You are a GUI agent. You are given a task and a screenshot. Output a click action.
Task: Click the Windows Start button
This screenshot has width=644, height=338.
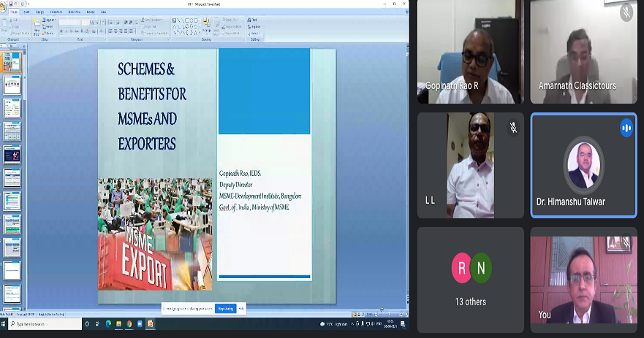pyautogui.click(x=4, y=323)
